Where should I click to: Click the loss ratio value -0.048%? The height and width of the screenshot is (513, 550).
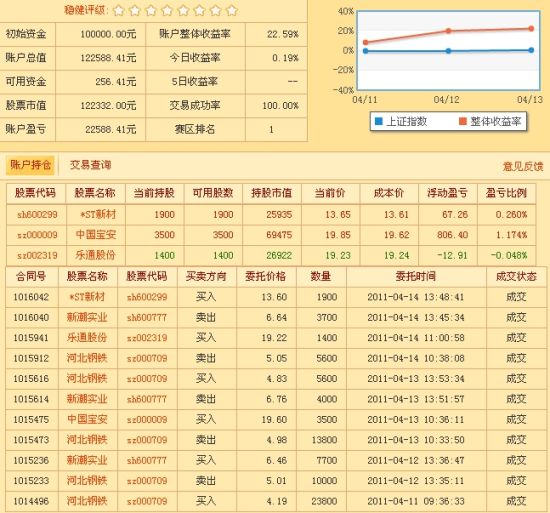[x=509, y=255]
